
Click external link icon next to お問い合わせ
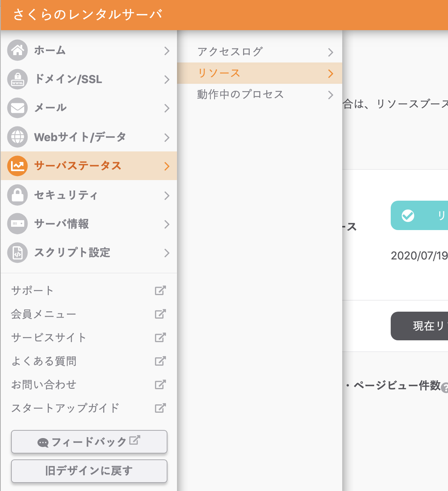(x=160, y=384)
